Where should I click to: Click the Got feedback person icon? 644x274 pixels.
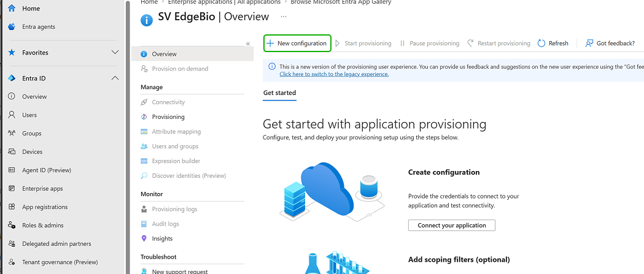(589, 43)
